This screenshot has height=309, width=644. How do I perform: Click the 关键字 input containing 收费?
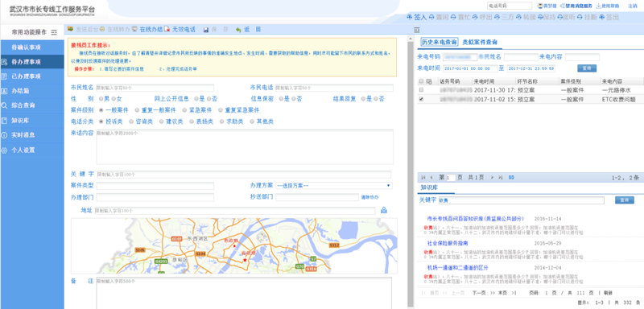521,200
